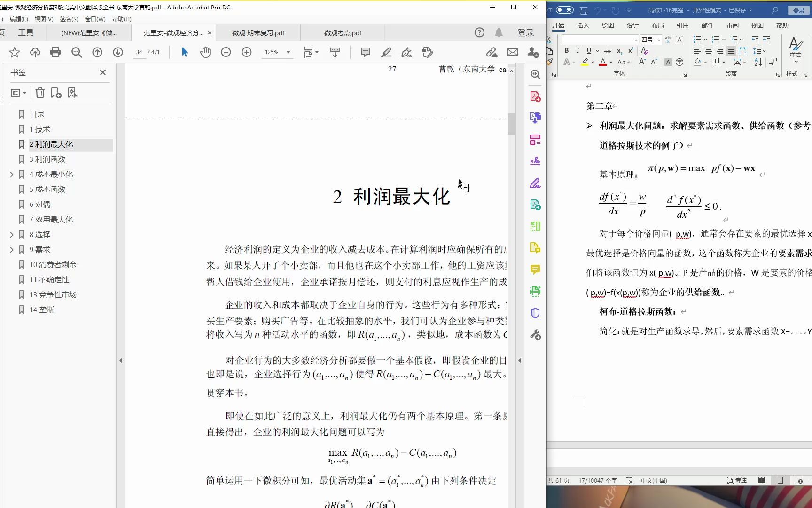The width and height of the screenshot is (812, 508).
Task: Select the highlighter pen tool in Acrobat
Action: tap(386, 52)
